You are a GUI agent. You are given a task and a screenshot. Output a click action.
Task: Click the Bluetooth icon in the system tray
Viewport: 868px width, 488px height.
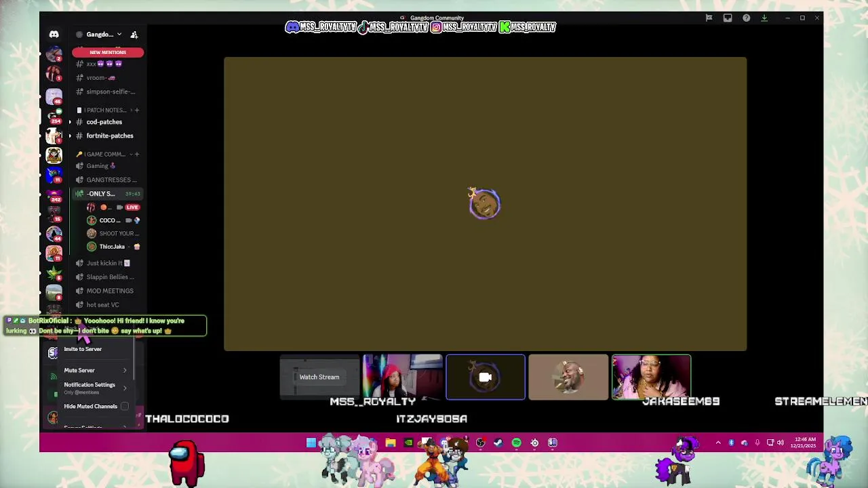coord(731,443)
